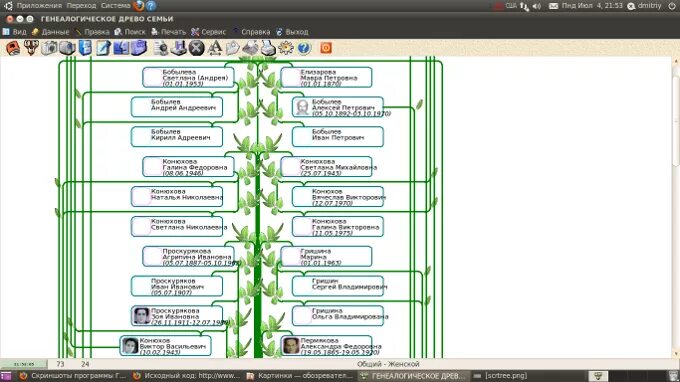Viewport: 680px width, 382px height.
Task: Select Проскурякова Агрипина Ивановна card
Action: tap(188, 257)
